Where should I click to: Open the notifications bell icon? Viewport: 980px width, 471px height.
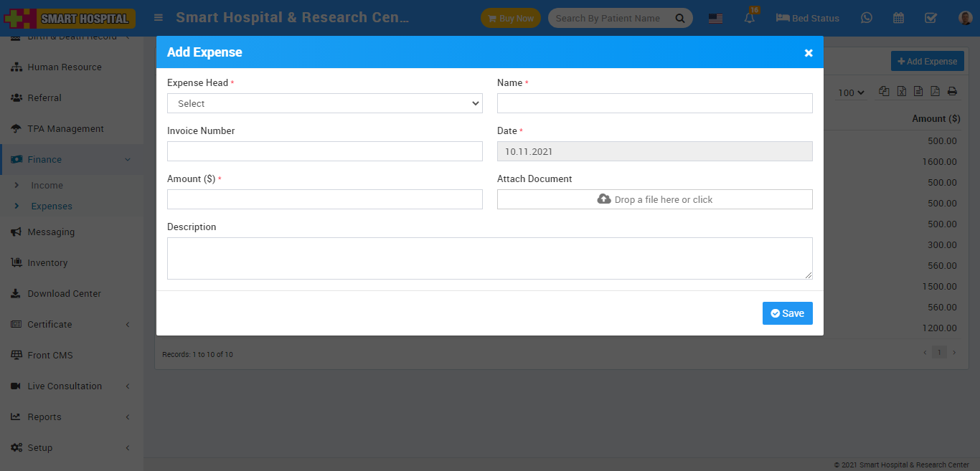750,19
